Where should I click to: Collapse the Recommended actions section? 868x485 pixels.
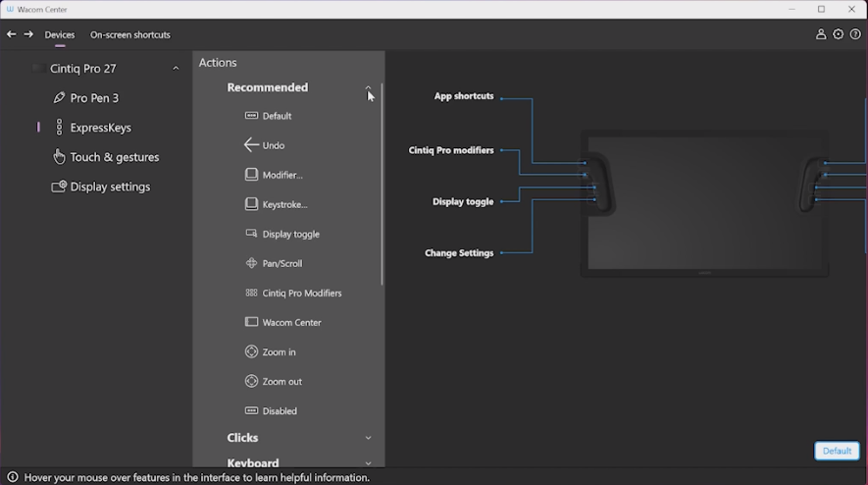pyautogui.click(x=368, y=87)
